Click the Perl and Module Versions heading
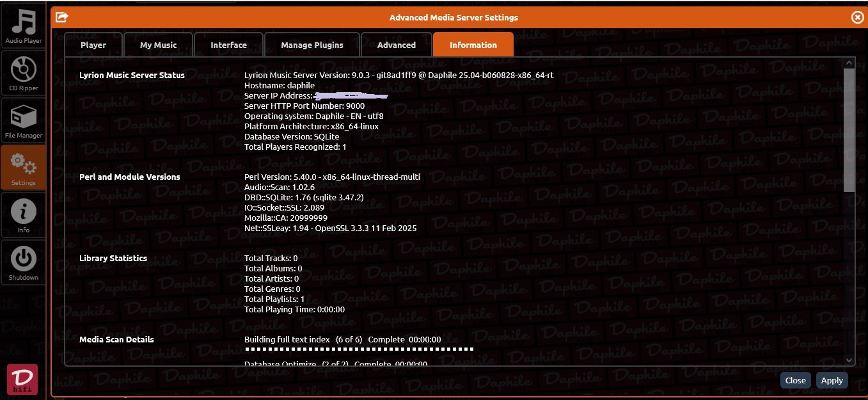 click(x=130, y=177)
